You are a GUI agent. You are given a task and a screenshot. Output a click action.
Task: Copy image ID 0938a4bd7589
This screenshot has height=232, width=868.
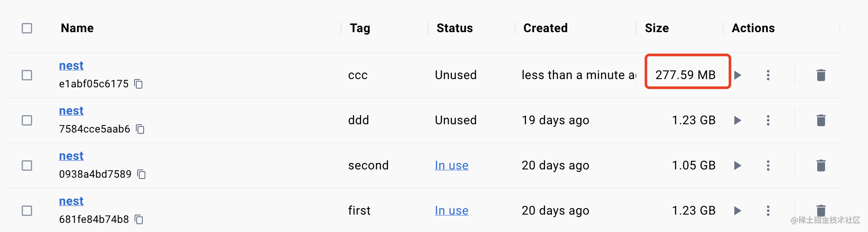[x=141, y=174]
